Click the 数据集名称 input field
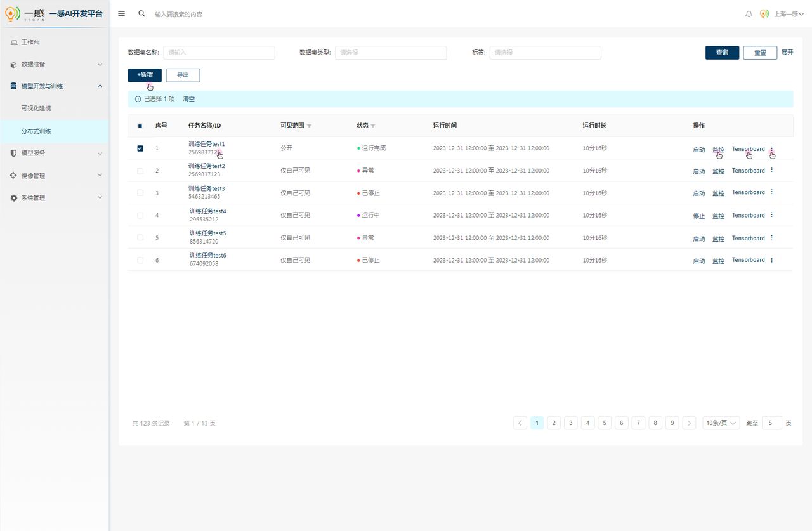The width and height of the screenshot is (812, 531). point(219,53)
